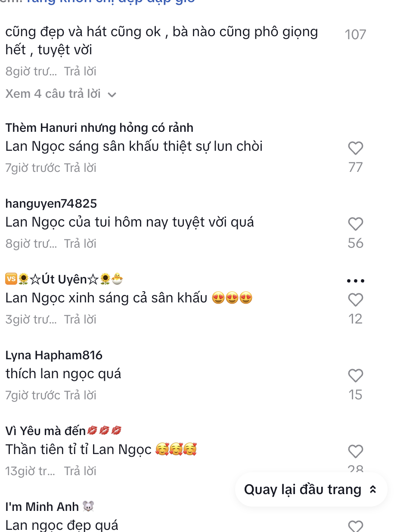This screenshot has height=532, width=394.
Task: Reply to hanguyen74825's comment
Action: pyautogui.click(x=80, y=244)
